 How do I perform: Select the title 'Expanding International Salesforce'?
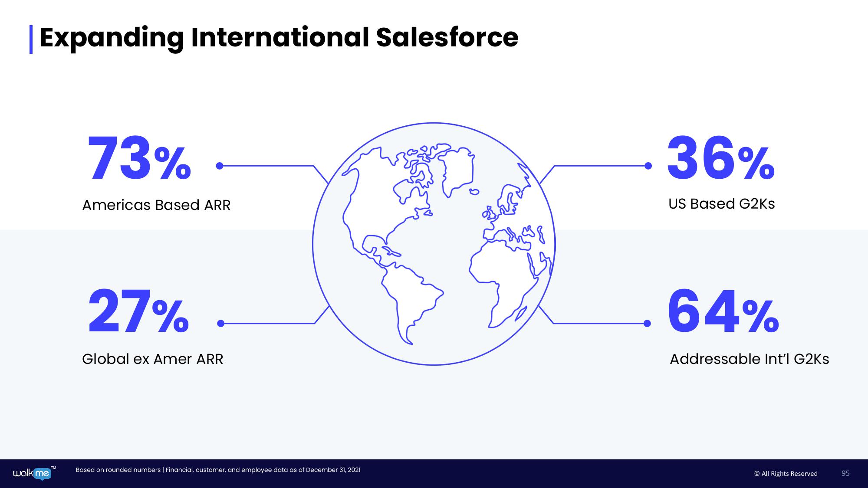(279, 38)
